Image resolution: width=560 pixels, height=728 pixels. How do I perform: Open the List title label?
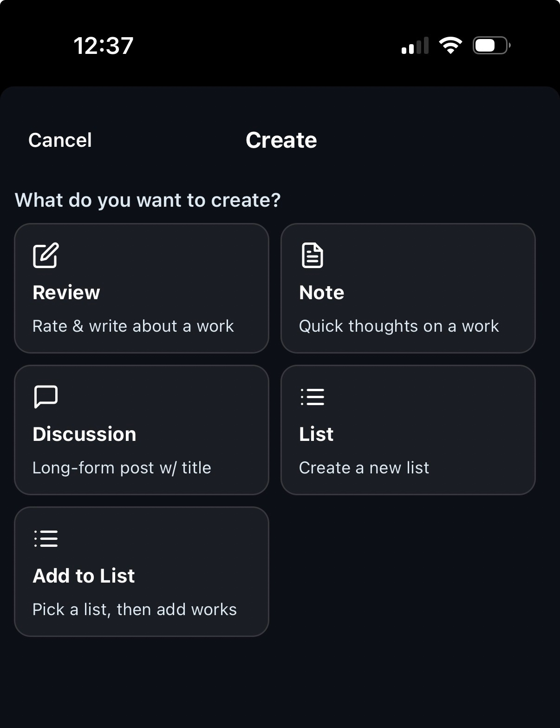[x=316, y=434]
